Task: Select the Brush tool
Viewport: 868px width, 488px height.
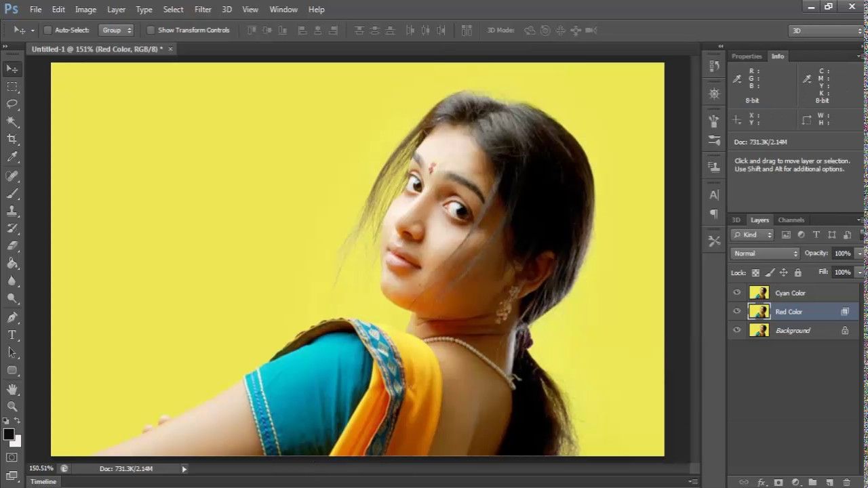Action: pos(12,194)
